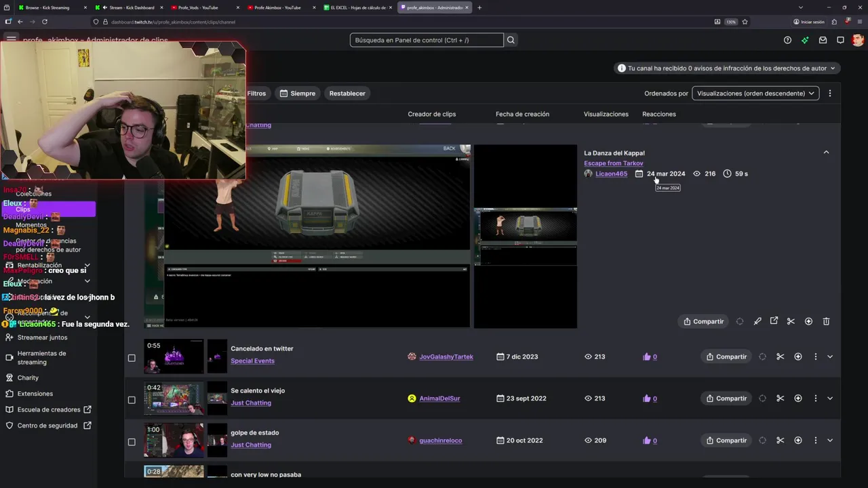Screen dimensions: 868x488
Task: Expand the Cancelado en twitter row chevron
Action: click(x=830, y=357)
